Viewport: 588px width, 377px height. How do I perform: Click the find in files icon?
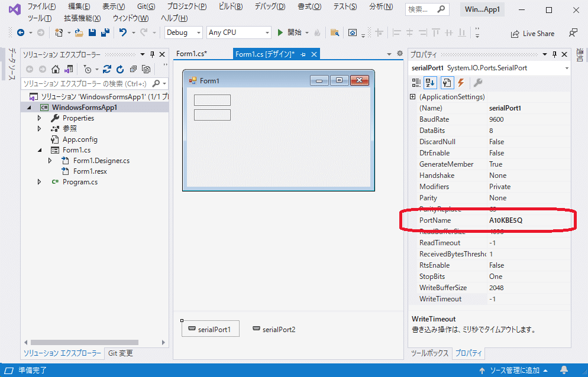(335, 33)
